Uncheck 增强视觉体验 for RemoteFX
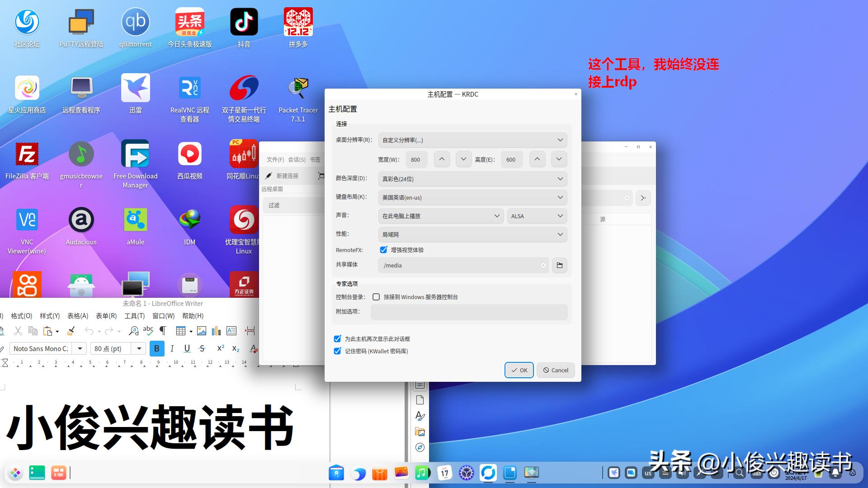Image resolution: width=868 pixels, height=488 pixels. (x=383, y=249)
